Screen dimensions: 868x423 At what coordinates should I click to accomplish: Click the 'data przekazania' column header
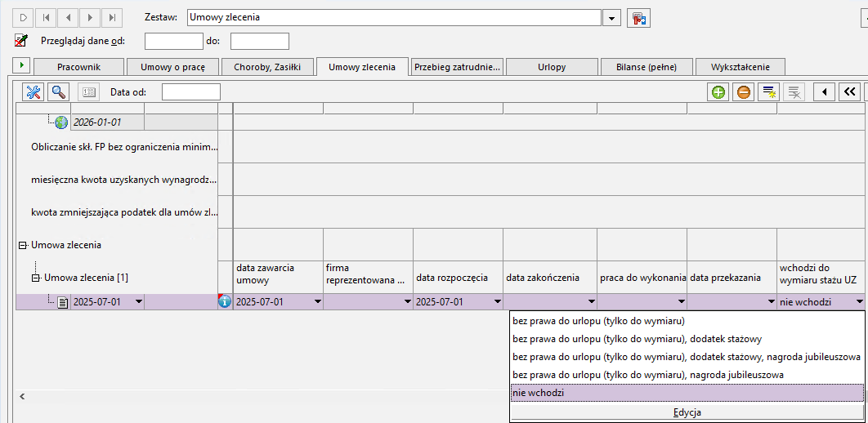coord(732,278)
